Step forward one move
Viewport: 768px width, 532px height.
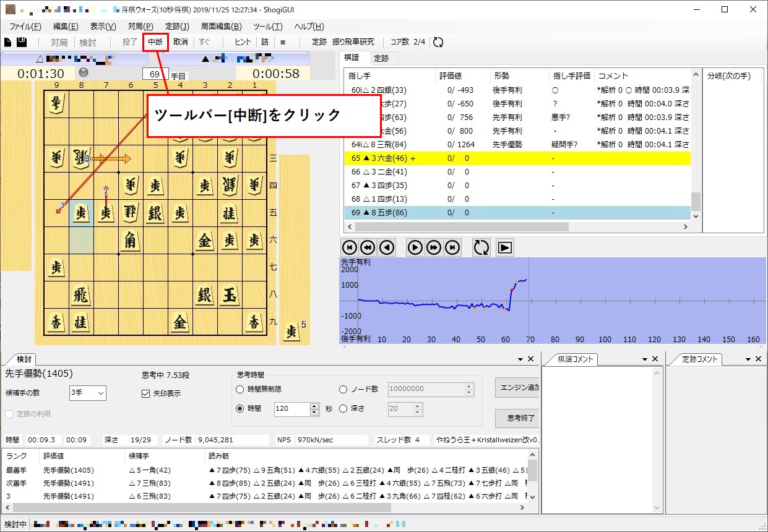click(415, 247)
